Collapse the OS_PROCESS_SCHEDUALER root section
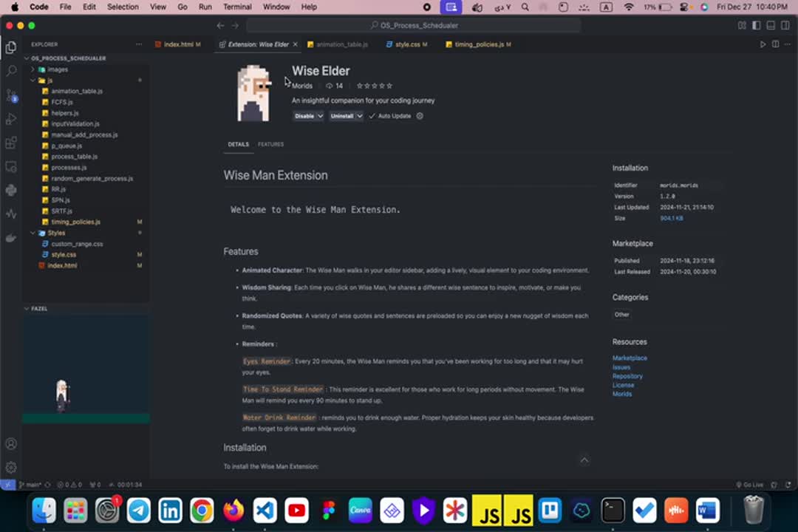 point(68,58)
